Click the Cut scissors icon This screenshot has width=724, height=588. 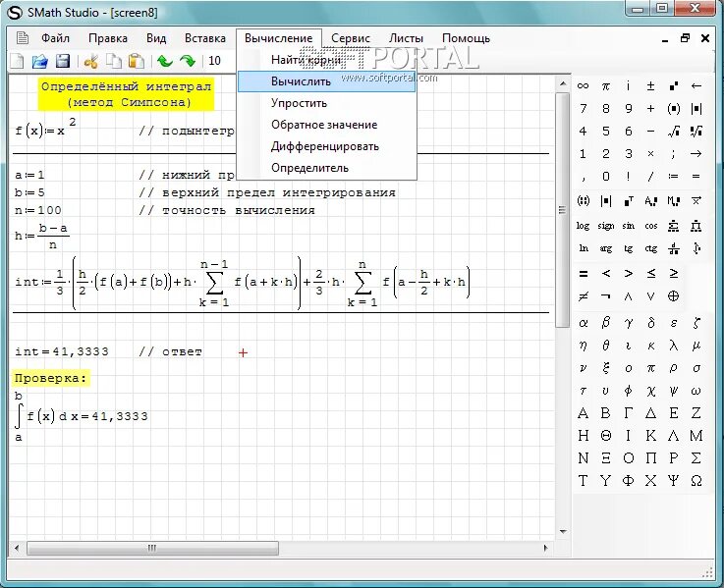(91, 61)
